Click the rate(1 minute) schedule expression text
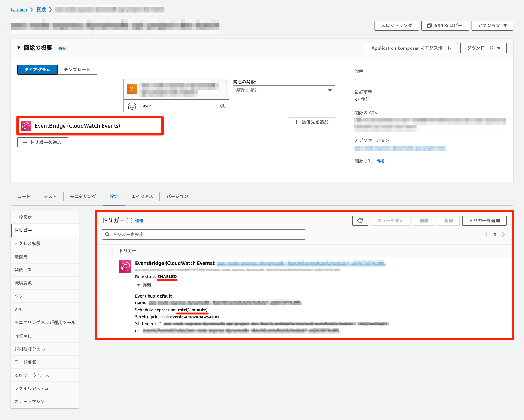 click(x=192, y=310)
